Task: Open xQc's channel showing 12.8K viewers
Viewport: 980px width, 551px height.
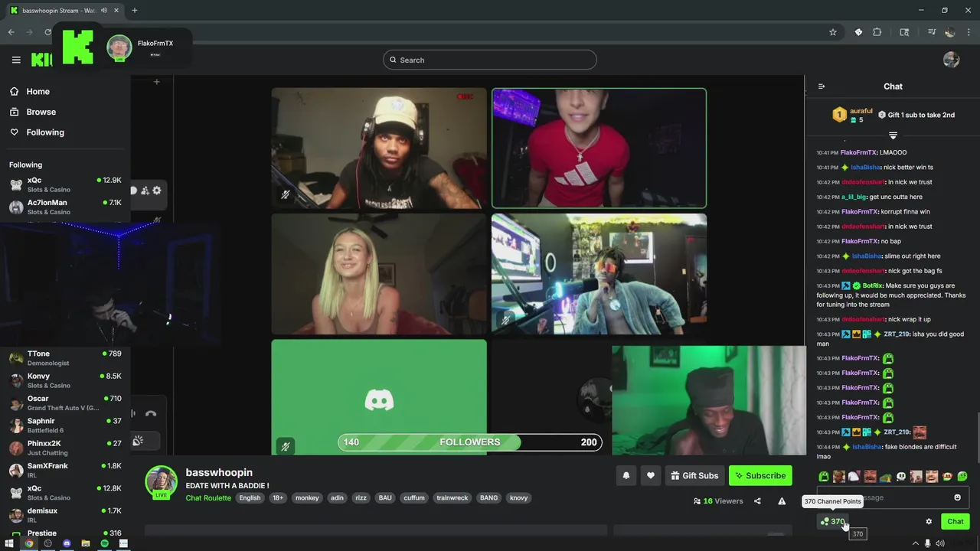Action: point(65,492)
